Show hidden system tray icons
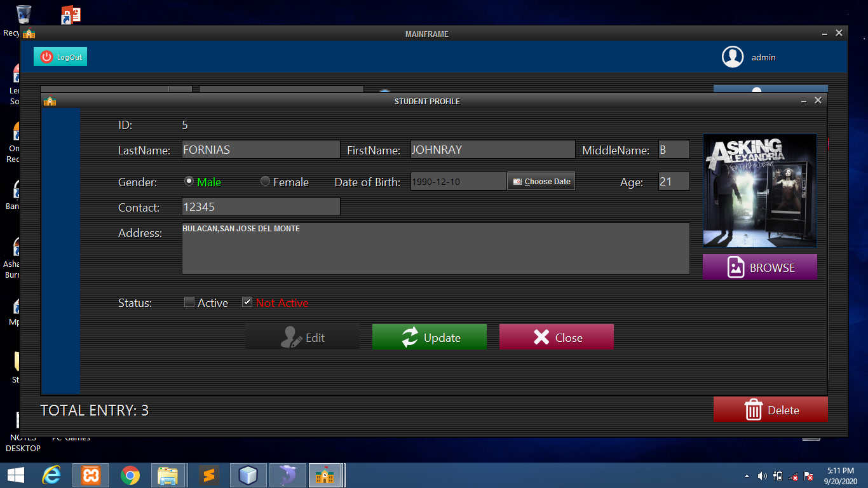The width and height of the screenshot is (868, 488). 747,476
